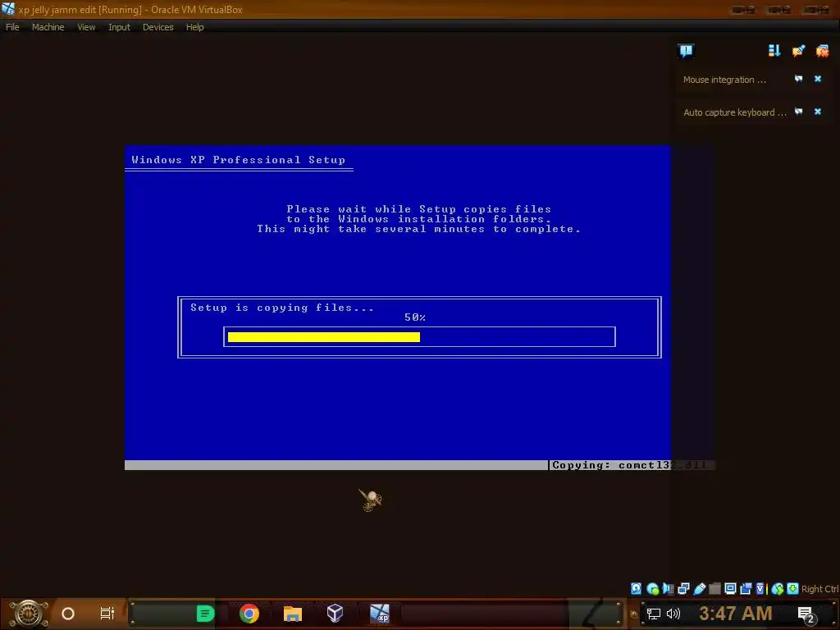Click the suppress icon beside Mouse integration
This screenshot has height=630, width=840.
(x=798, y=79)
